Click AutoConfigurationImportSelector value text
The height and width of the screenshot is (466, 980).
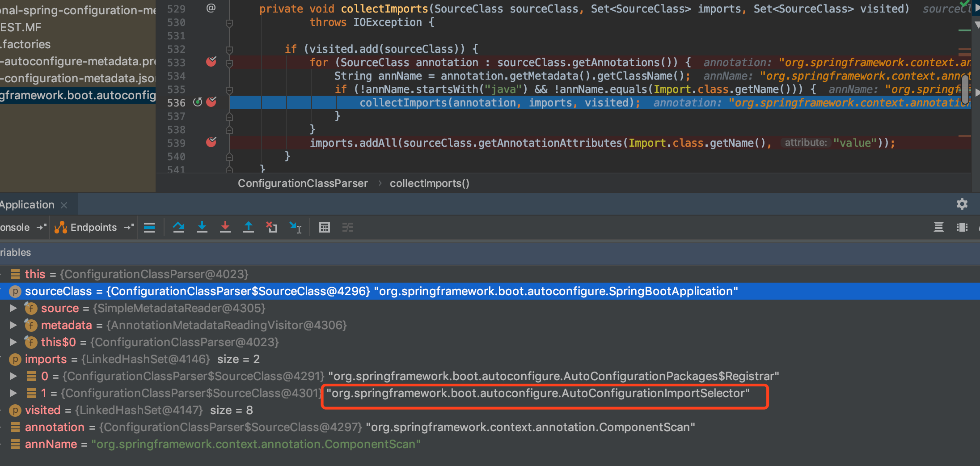pyautogui.click(x=538, y=393)
